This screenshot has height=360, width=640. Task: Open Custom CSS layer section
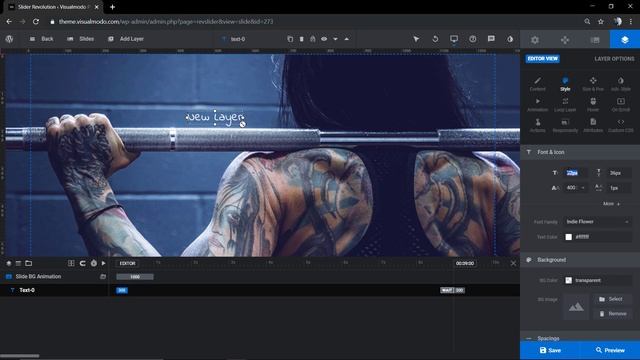(621, 125)
